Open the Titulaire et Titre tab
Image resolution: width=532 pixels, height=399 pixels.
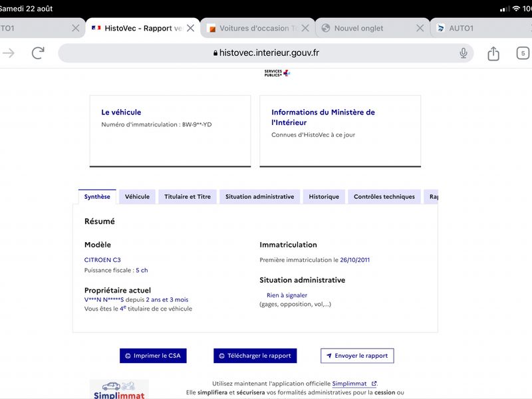[188, 197]
